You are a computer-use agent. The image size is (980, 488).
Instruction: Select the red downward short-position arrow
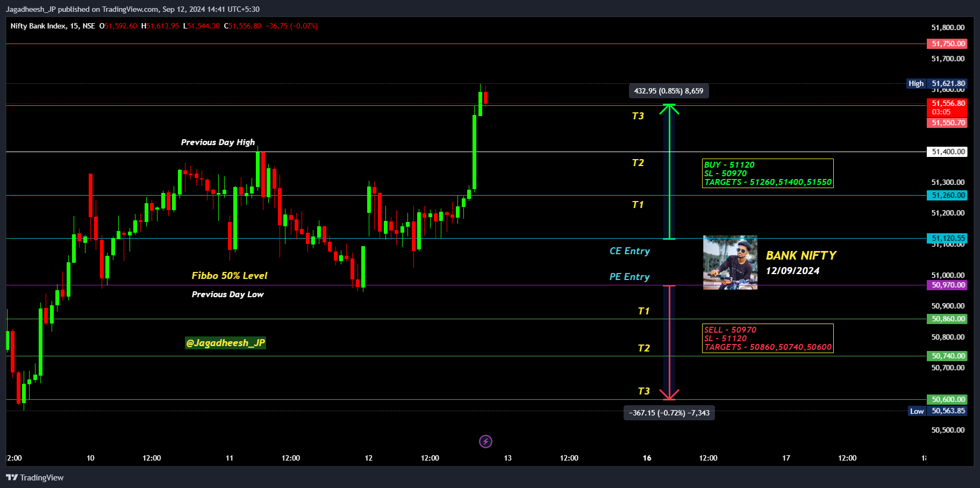coord(669,343)
